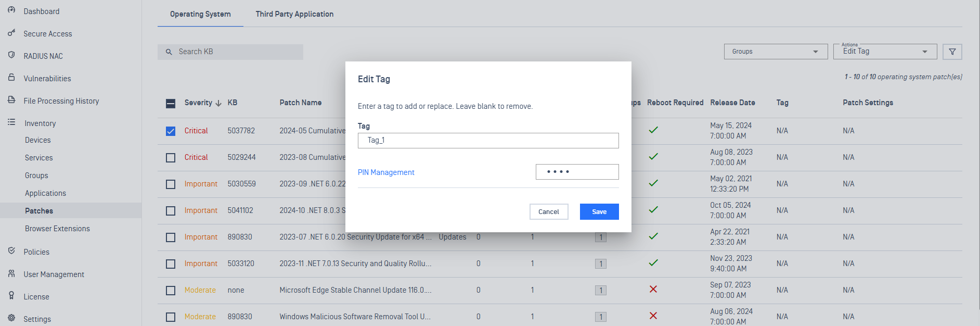Image resolution: width=980 pixels, height=326 pixels.
Task: Open the Groups dropdown
Action: (776, 52)
